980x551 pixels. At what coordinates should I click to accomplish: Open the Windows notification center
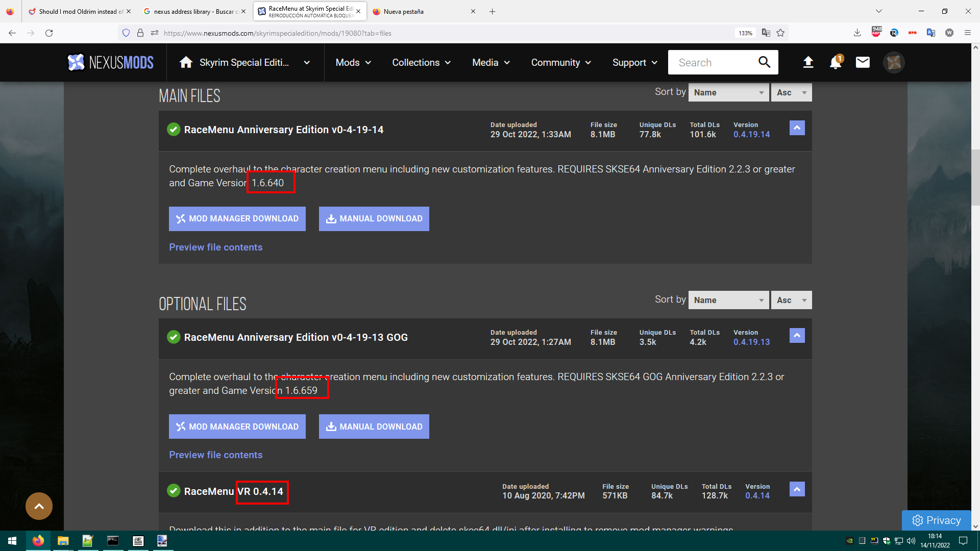[x=963, y=541]
